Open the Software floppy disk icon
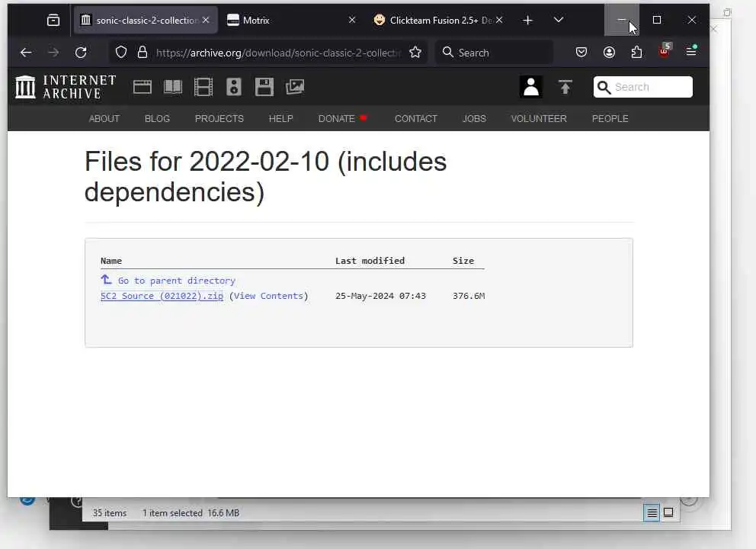 (x=264, y=87)
